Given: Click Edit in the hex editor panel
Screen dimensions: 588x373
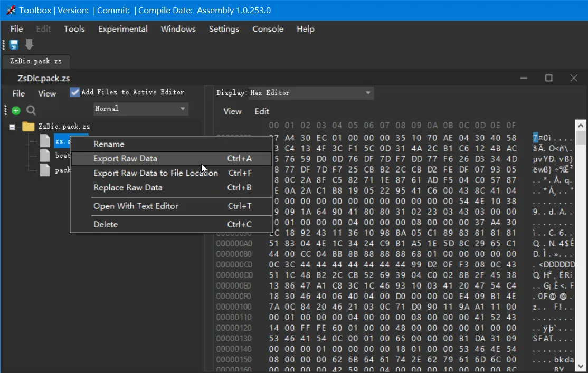Looking at the screenshot, I should [262, 111].
